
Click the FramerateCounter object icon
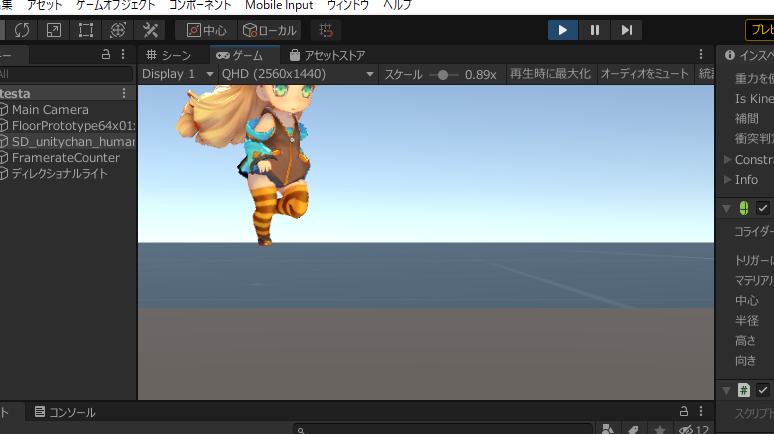point(4,158)
